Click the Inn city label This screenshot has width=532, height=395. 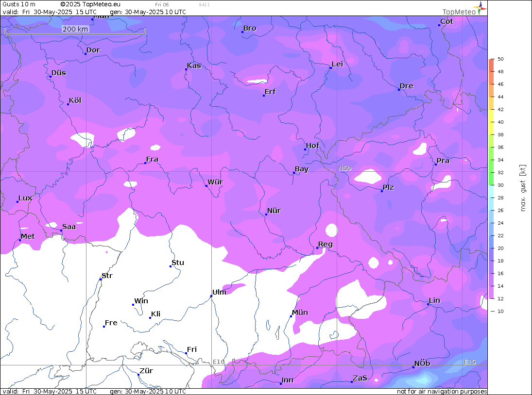click(287, 380)
